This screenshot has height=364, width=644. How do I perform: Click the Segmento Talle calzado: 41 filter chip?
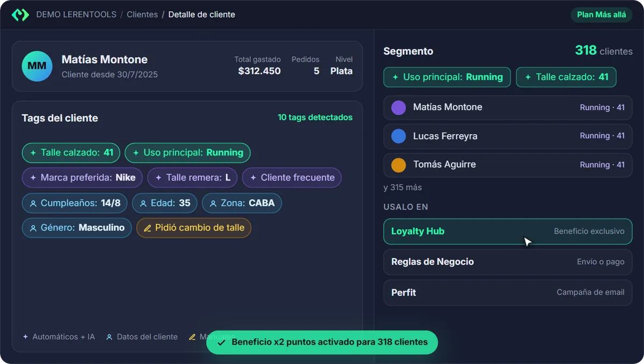point(566,77)
